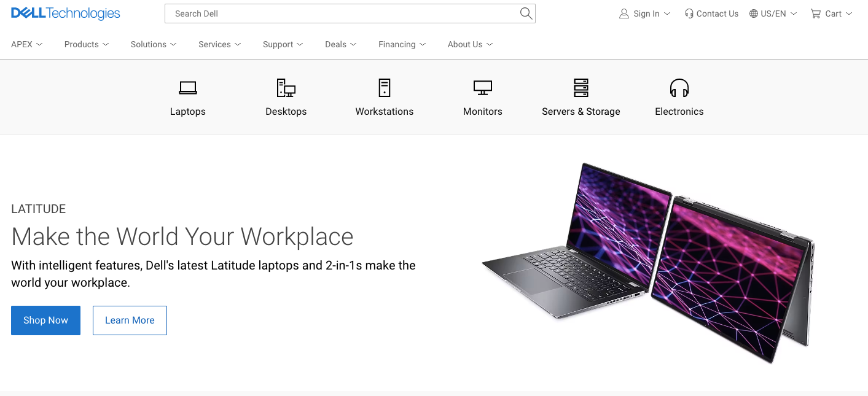Open the Electronics headphones icon
The image size is (868, 396).
(x=679, y=88)
